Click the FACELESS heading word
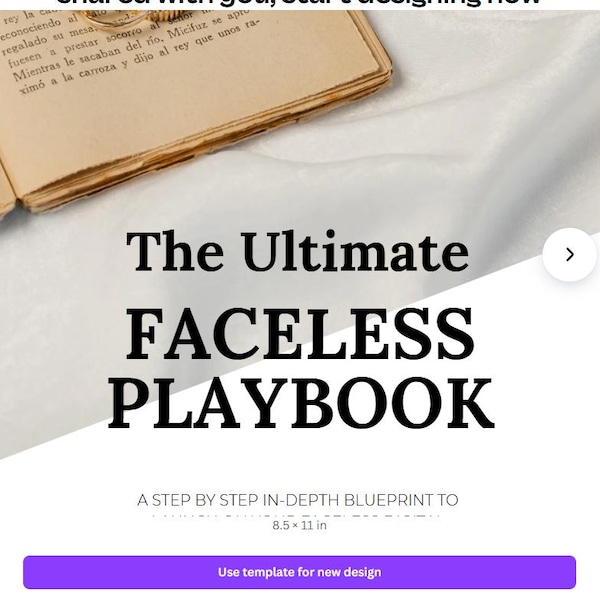 pyautogui.click(x=300, y=334)
